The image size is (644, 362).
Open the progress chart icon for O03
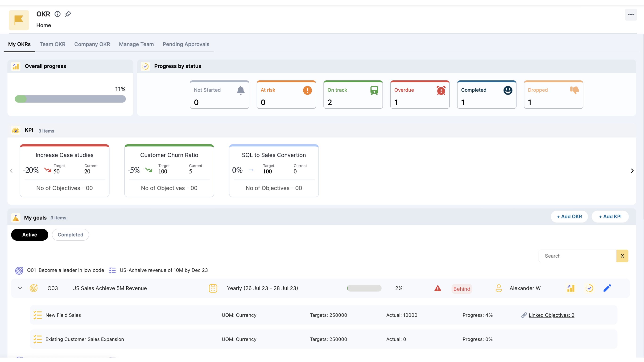point(571,288)
